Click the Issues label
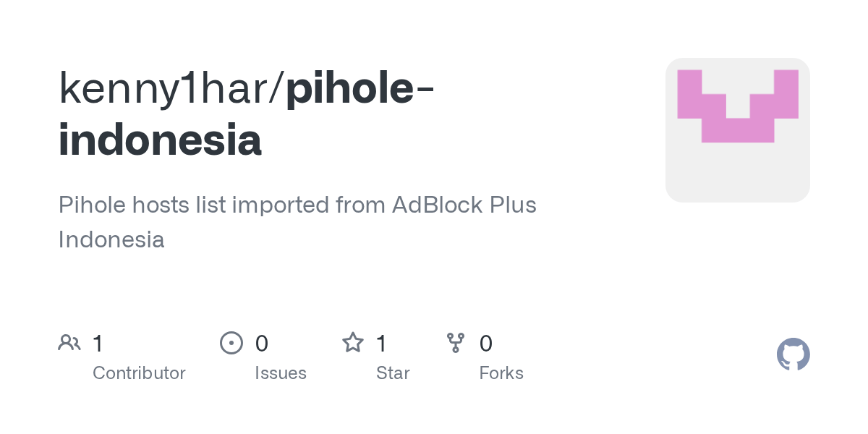 point(281,373)
